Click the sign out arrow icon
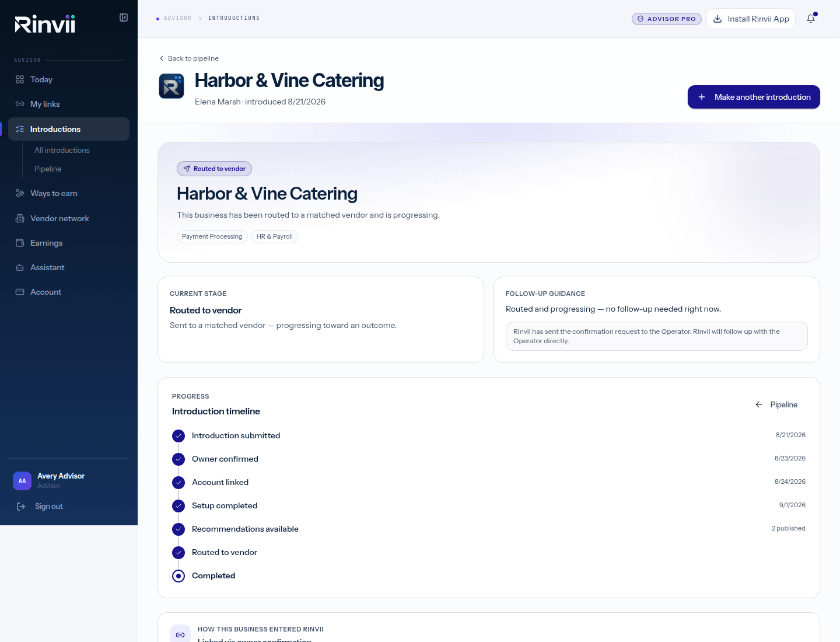Viewport: 840px width, 642px height. click(x=21, y=507)
